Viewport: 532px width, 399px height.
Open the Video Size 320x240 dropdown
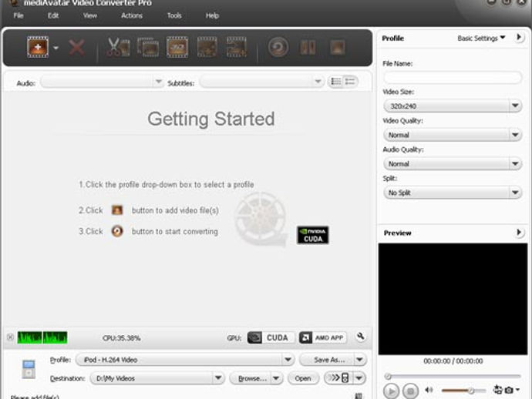pyautogui.click(x=453, y=106)
